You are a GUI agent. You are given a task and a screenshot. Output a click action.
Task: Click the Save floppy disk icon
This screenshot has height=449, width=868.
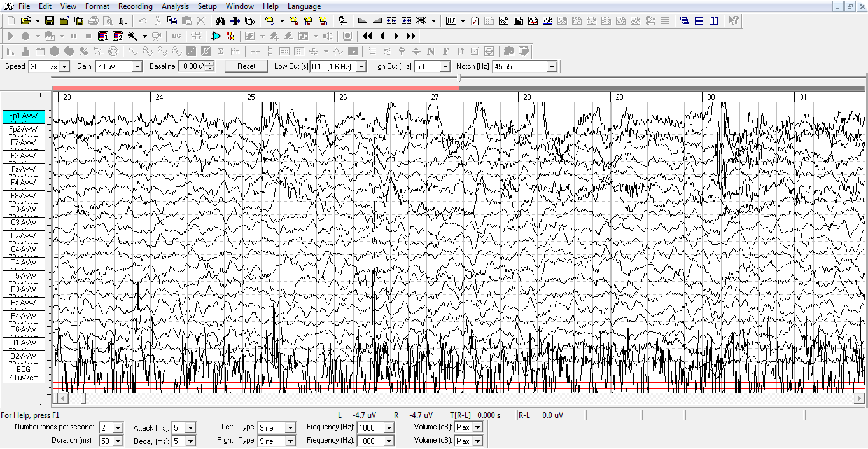(50, 20)
